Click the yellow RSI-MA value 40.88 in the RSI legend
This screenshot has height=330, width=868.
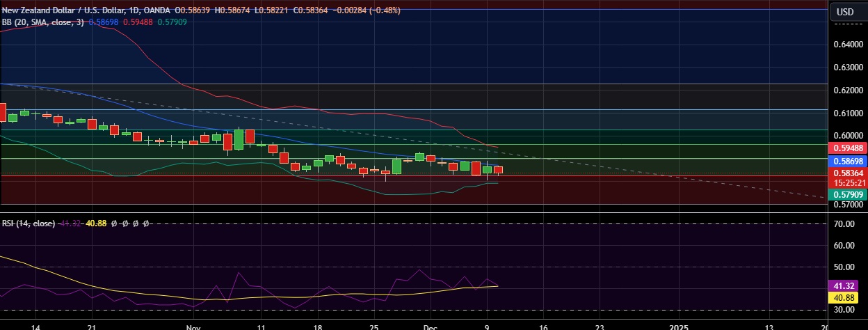[x=97, y=223]
